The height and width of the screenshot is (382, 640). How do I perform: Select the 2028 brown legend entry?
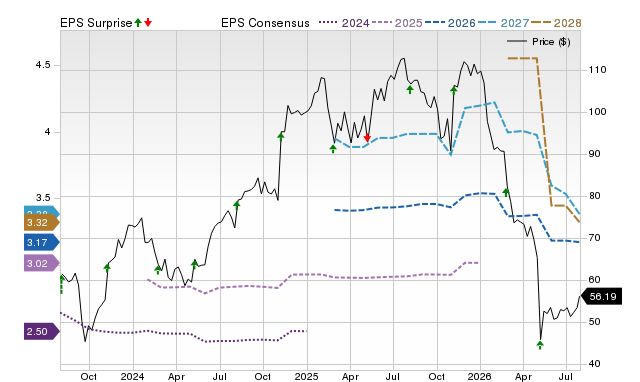[x=556, y=23]
